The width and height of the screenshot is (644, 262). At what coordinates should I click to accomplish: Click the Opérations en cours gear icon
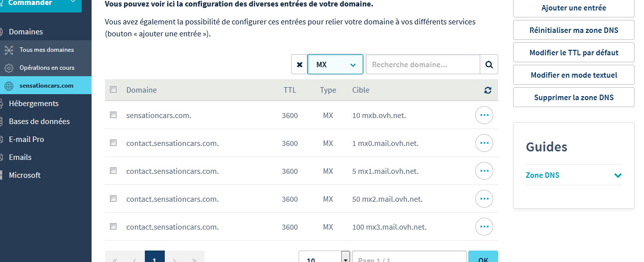pos(9,68)
